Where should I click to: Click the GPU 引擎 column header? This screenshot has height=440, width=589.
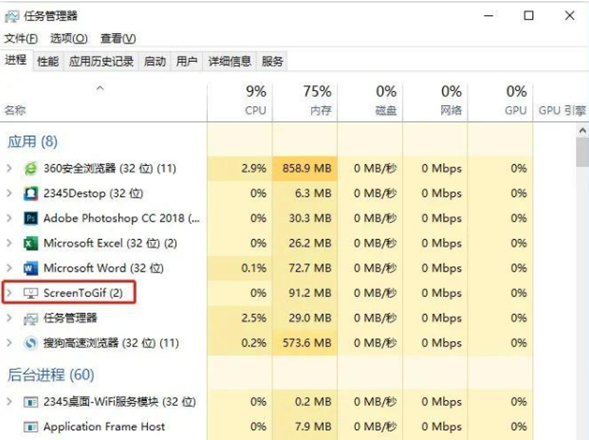coord(561,101)
